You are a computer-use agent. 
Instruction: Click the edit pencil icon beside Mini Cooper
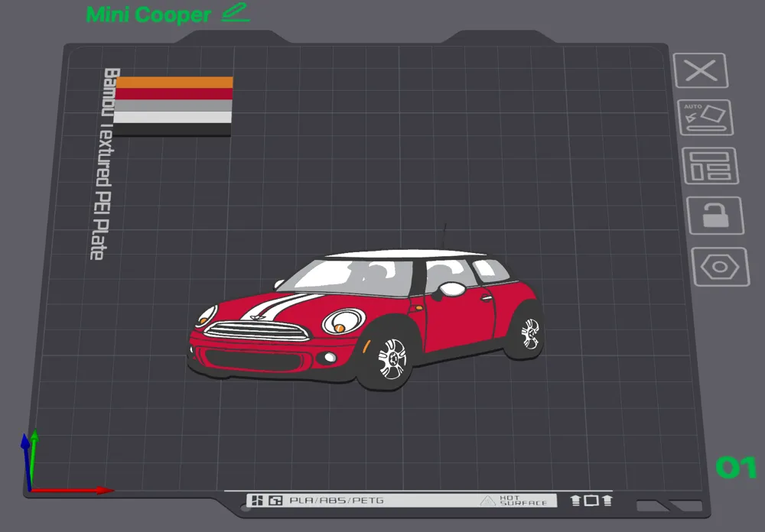coord(235,13)
